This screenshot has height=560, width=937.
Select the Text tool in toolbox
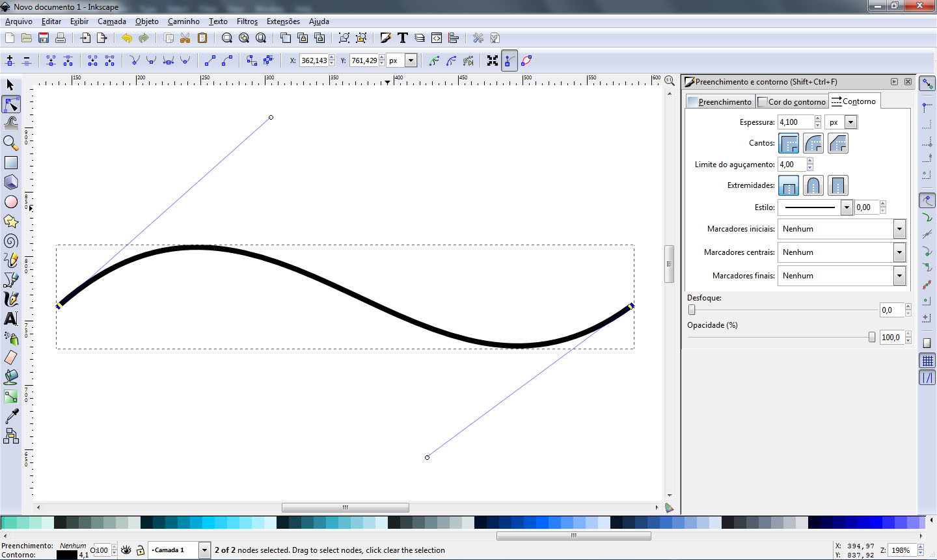[10, 319]
